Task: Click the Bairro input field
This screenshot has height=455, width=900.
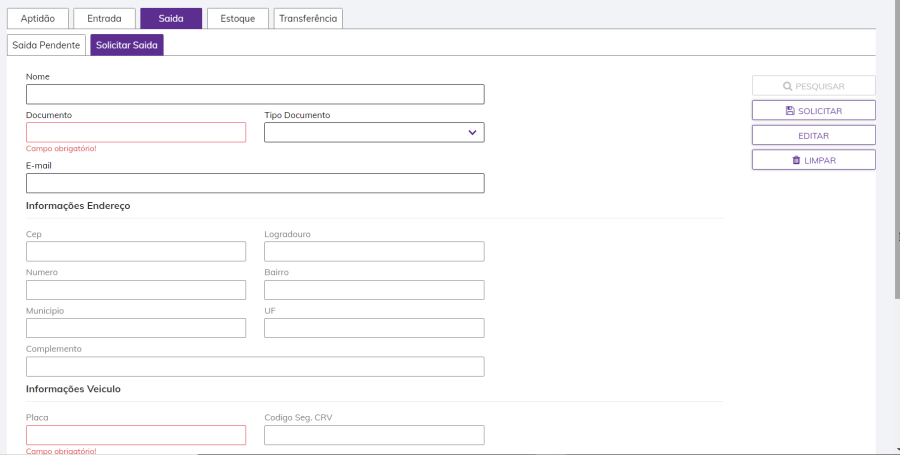Action: pyautogui.click(x=374, y=290)
